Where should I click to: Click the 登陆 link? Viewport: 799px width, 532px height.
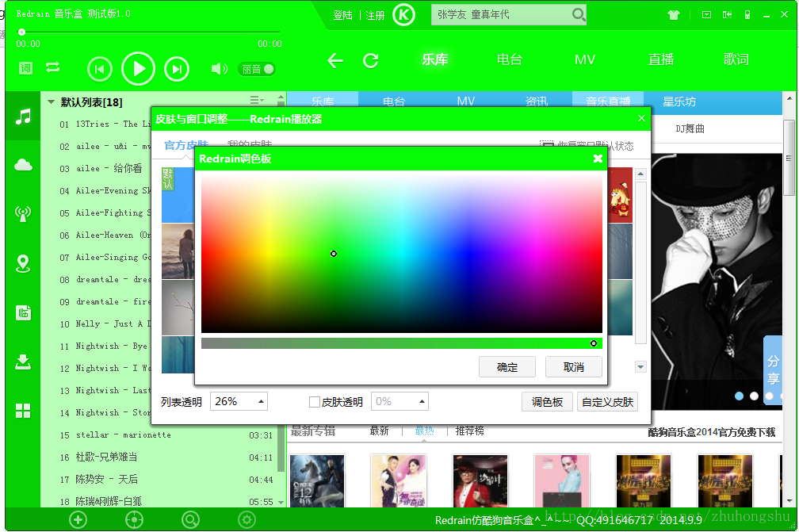point(342,15)
